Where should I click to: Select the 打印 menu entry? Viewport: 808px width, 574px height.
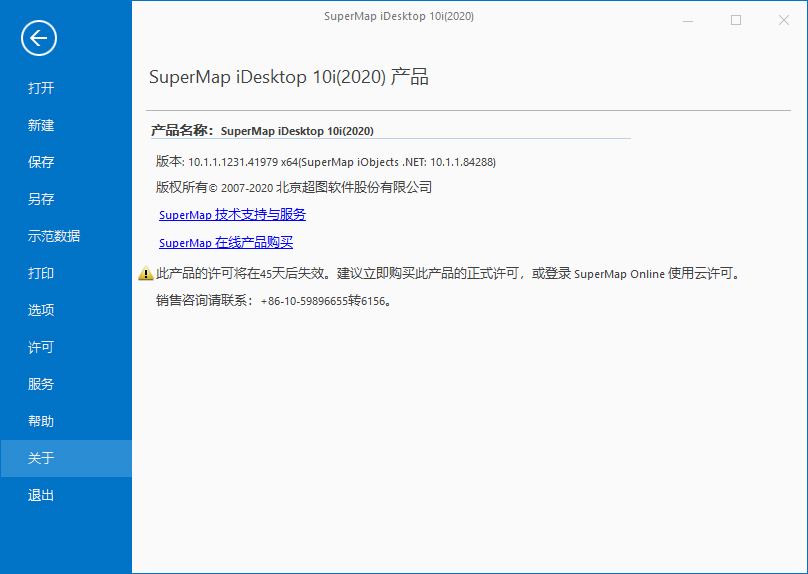click(x=41, y=273)
